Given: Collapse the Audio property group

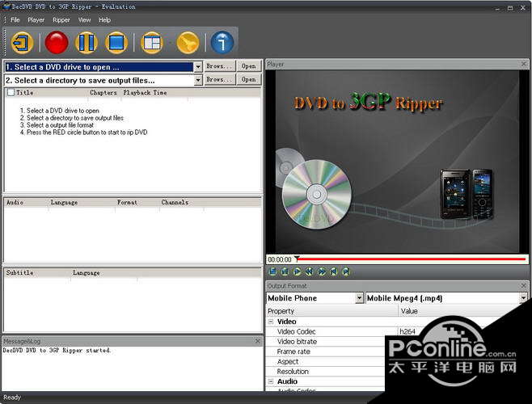Looking at the screenshot, I should click(271, 381).
